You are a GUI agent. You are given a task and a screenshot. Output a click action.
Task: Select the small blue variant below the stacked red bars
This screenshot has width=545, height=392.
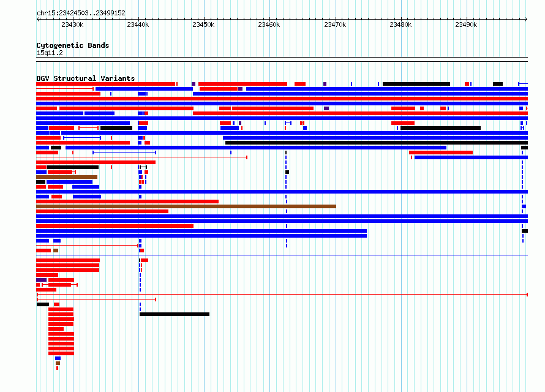[x=58, y=358]
